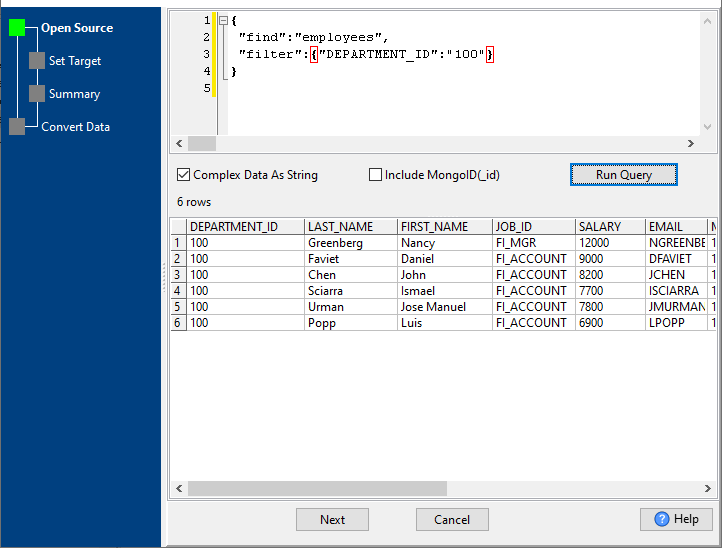Click the EMAIL column header
The image size is (722, 548).
[676, 227]
